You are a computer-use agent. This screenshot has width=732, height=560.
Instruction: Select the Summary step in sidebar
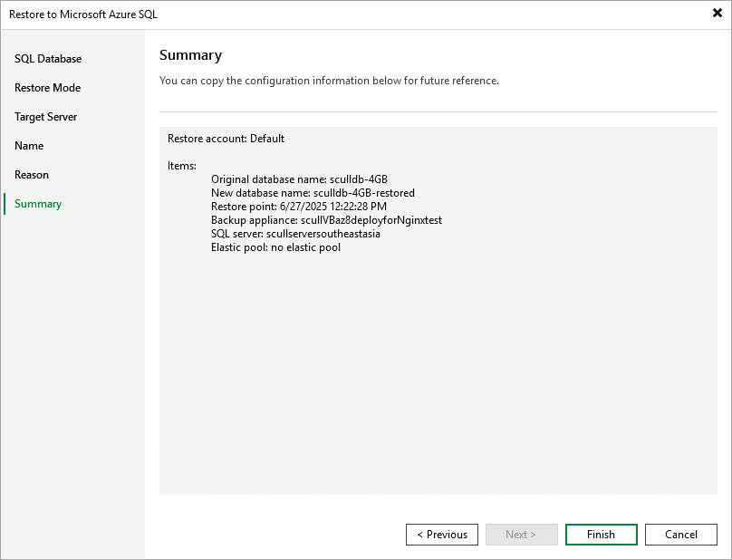pyautogui.click(x=38, y=204)
